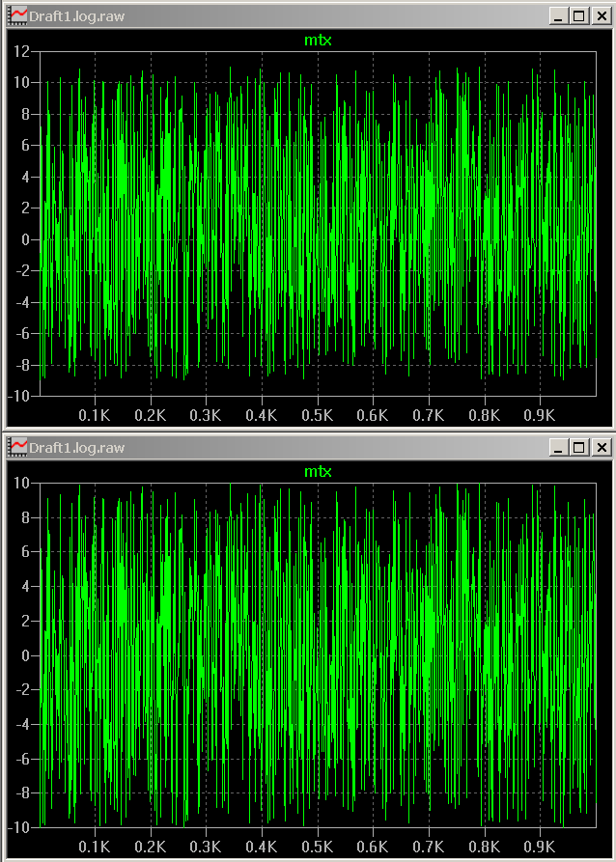Click the -10 y-axis label in the top plot

(20, 396)
